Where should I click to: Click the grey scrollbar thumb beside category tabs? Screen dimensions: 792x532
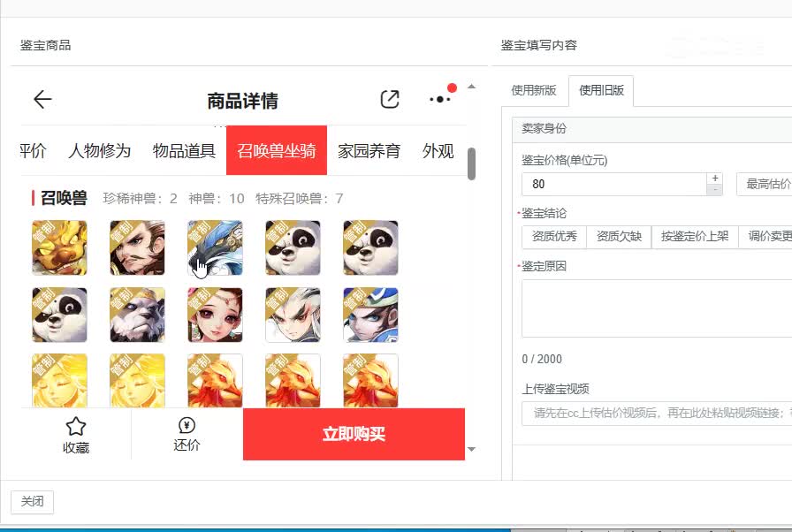coord(471,163)
